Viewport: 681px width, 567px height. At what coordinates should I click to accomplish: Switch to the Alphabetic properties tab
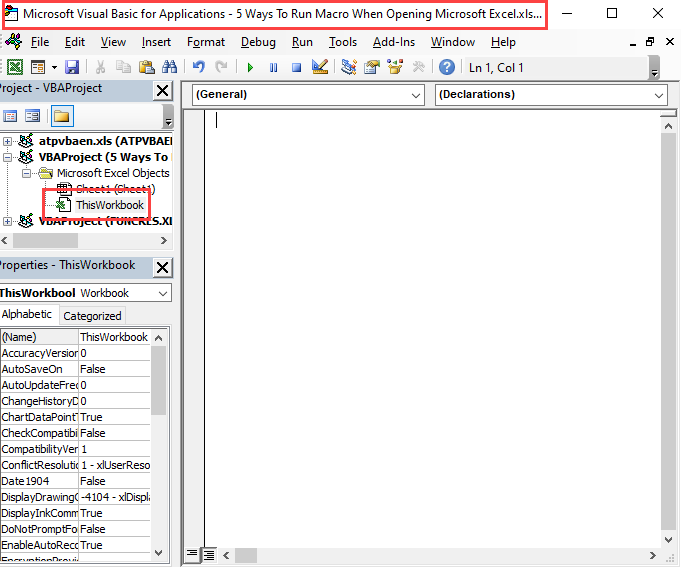pyautogui.click(x=26, y=314)
